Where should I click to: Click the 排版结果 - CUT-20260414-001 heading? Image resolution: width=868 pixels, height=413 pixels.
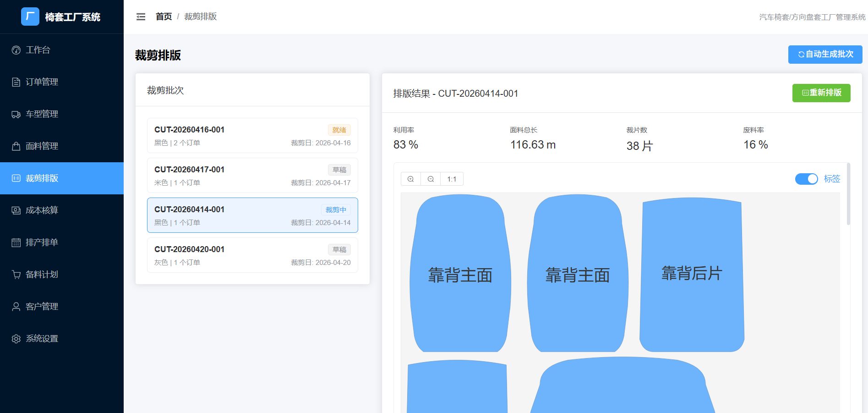(x=456, y=94)
